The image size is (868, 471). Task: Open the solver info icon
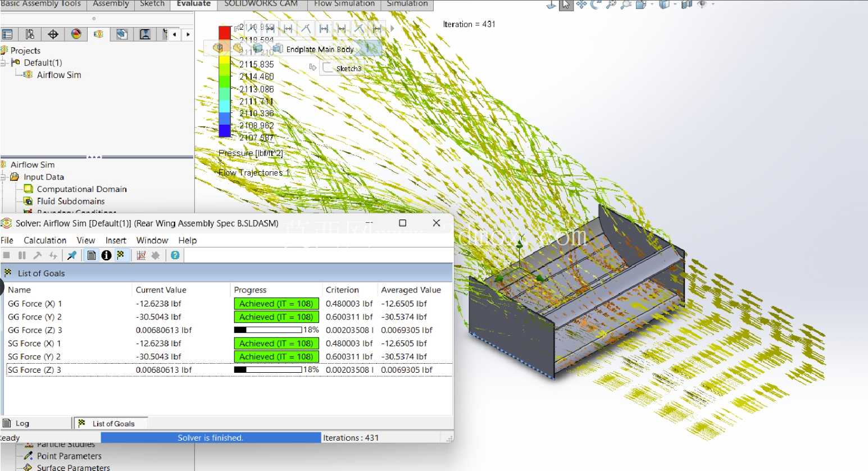pos(106,255)
